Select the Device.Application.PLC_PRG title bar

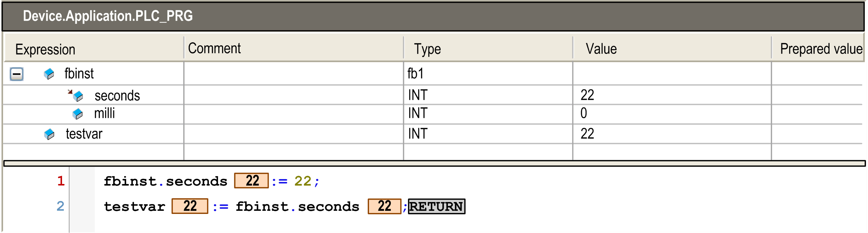tap(108, 15)
